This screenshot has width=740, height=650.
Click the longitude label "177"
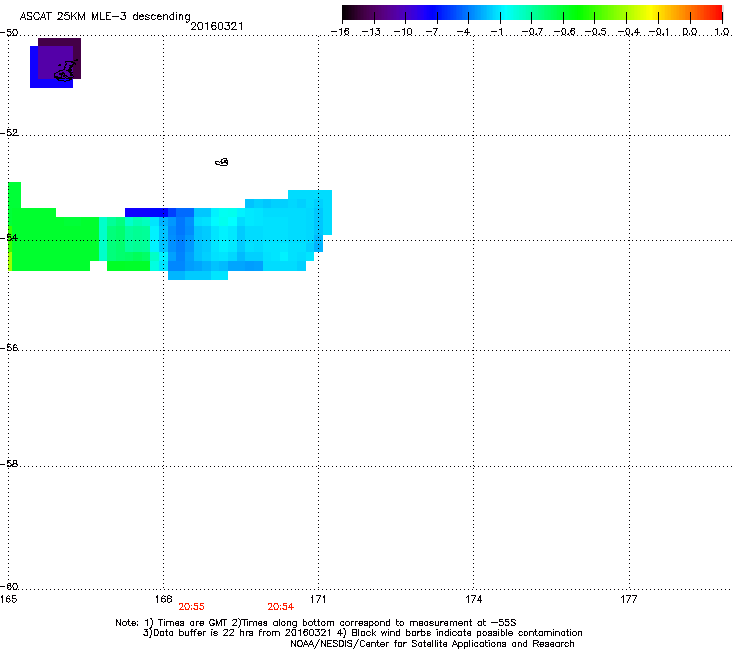click(629, 599)
